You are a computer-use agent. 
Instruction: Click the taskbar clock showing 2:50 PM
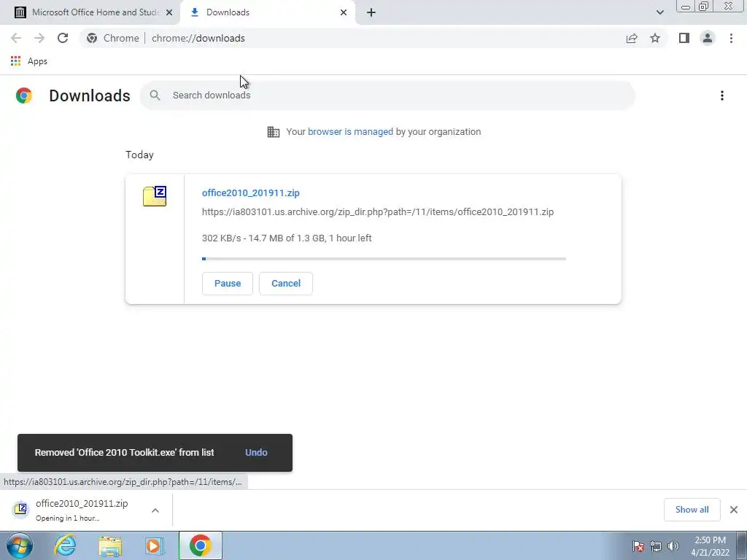coord(711,546)
